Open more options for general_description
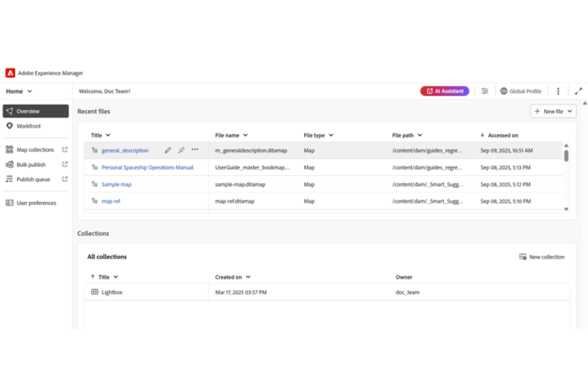Screen dimensions: 588x392 tap(195, 150)
